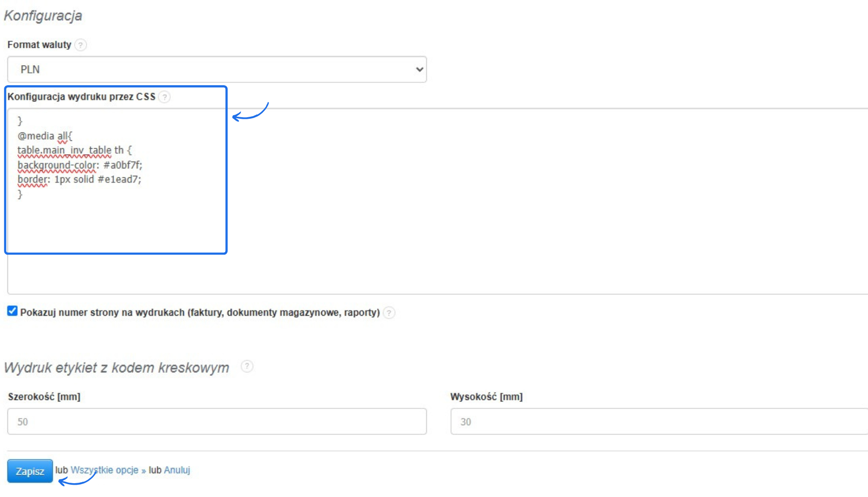
Task: Open help icon next to Konfiguracja wydruku przez CSS
Action: tap(165, 97)
